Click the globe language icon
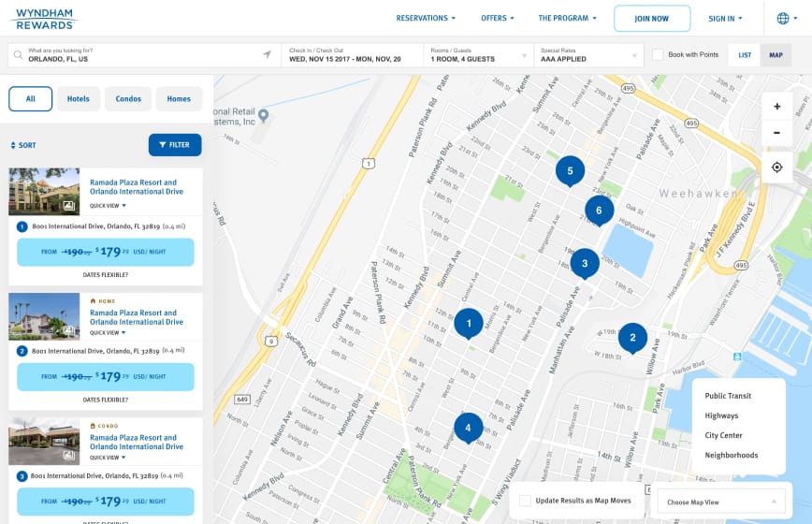812x524 pixels. [782, 18]
